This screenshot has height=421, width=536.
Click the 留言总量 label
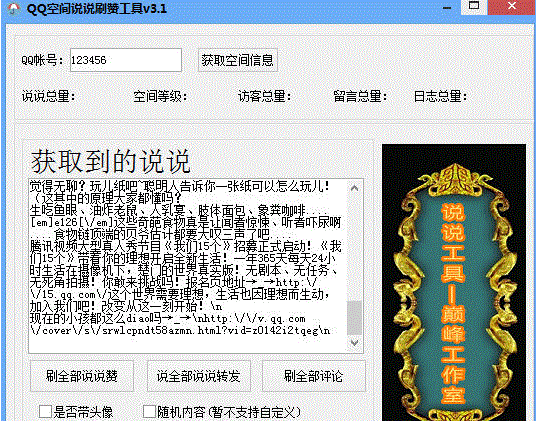[x=360, y=96]
